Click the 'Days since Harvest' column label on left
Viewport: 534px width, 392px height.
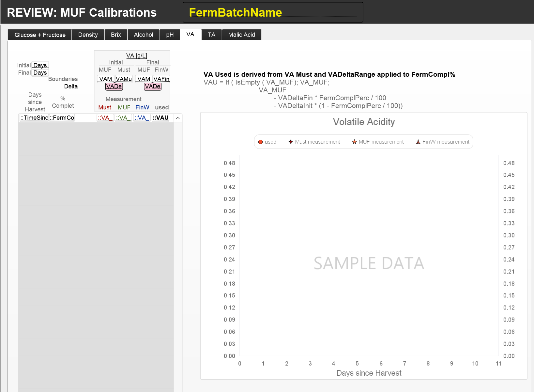tap(35, 102)
